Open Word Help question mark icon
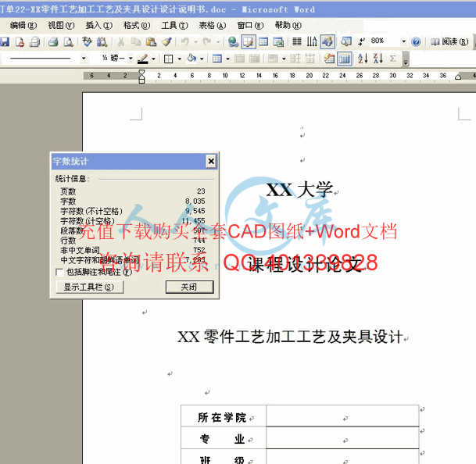This screenshot has height=464, width=476. (416, 42)
